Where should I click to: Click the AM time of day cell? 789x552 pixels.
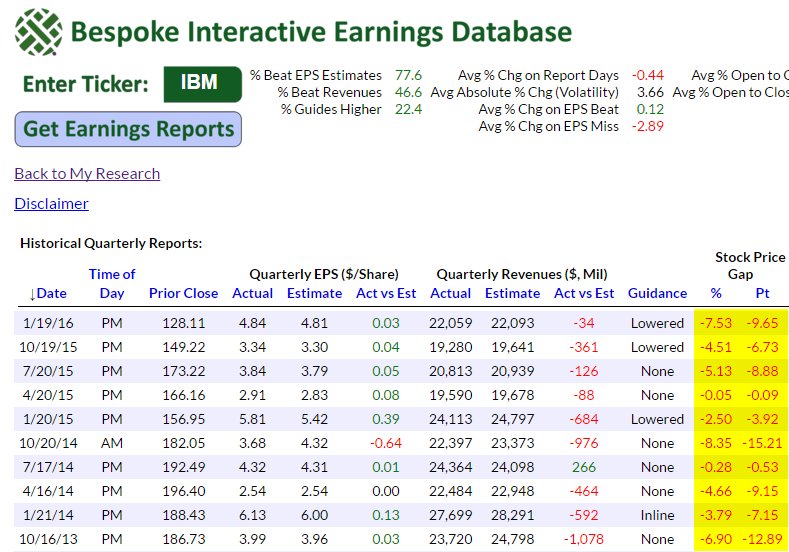click(x=112, y=443)
